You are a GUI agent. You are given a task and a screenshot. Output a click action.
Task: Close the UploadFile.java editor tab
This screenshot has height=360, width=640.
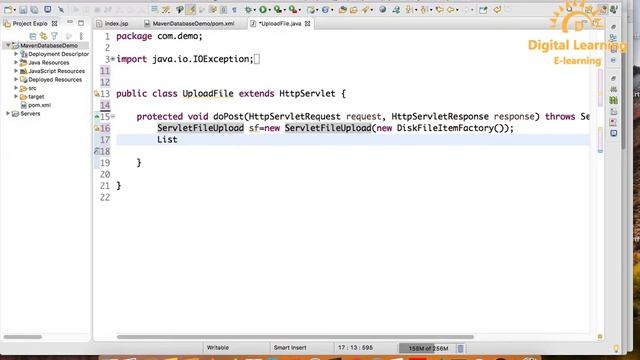[307, 24]
